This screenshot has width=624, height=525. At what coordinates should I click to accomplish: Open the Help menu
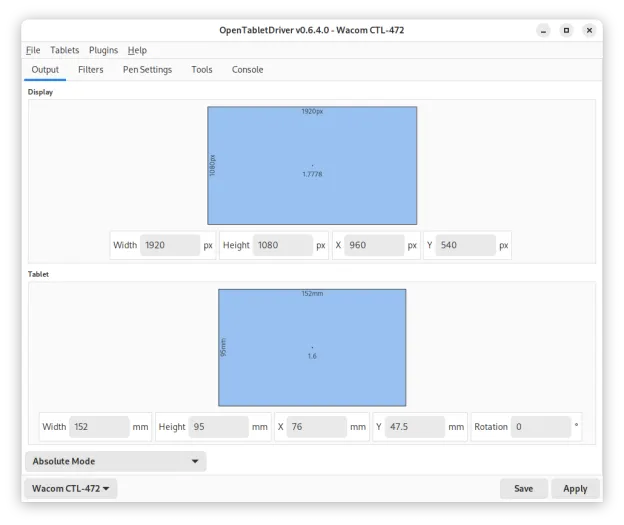coord(137,50)
